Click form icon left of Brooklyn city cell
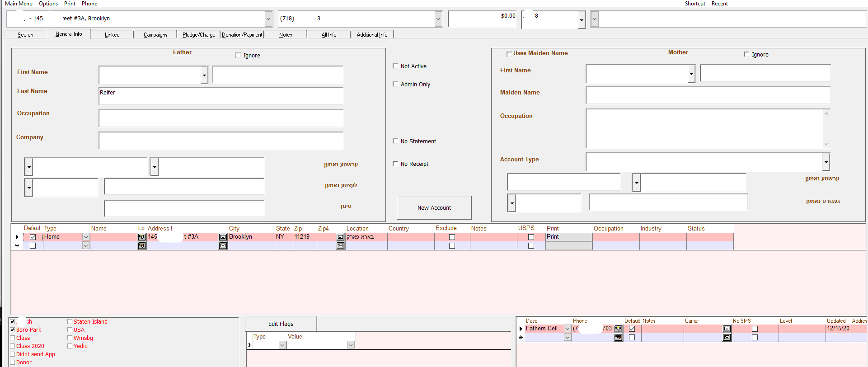This screenshot has height=367, width=868. click(x=223, y=237)
